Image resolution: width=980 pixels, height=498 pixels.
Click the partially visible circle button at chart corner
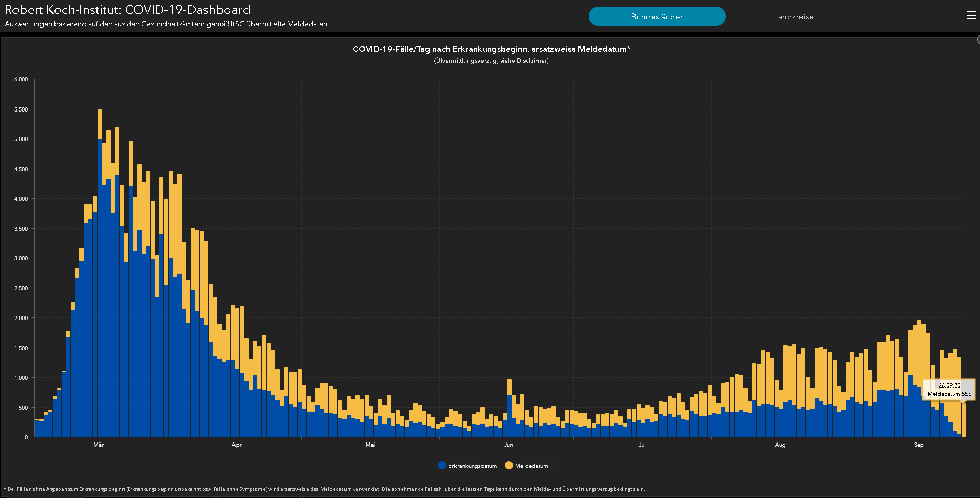click(x=978, y=40)
